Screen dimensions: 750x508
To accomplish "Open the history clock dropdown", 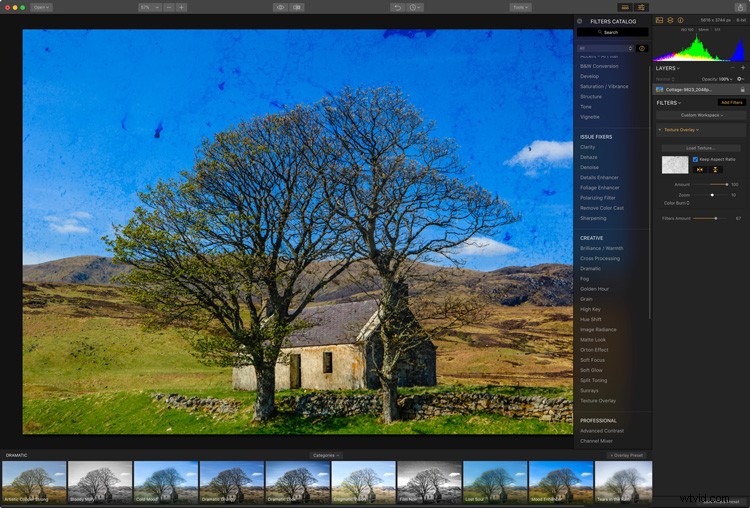I will pos(414,7).
